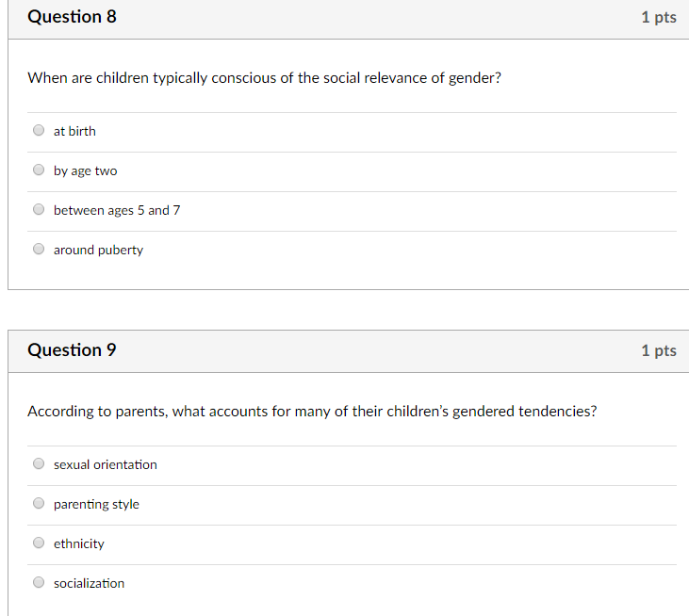Click the Question 9 header title
The image size is (689, 616).
pos(72,350)
